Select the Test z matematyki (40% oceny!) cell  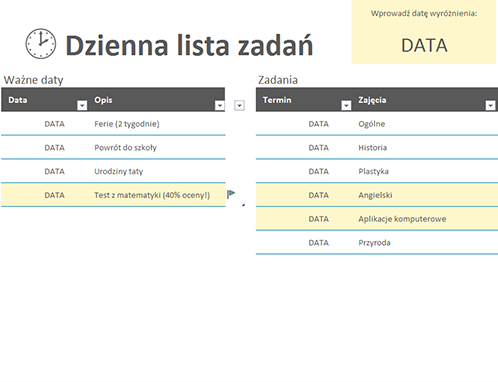[152, 195]
